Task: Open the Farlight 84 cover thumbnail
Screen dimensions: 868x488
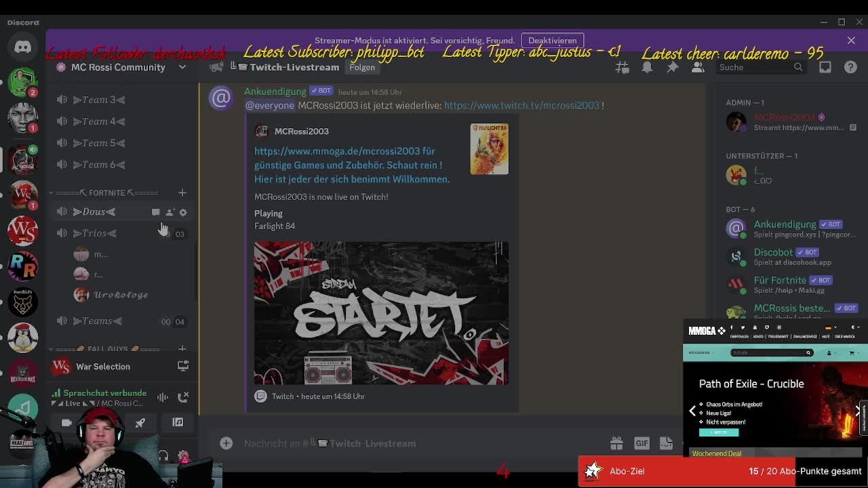Action: tap(489, 149)
